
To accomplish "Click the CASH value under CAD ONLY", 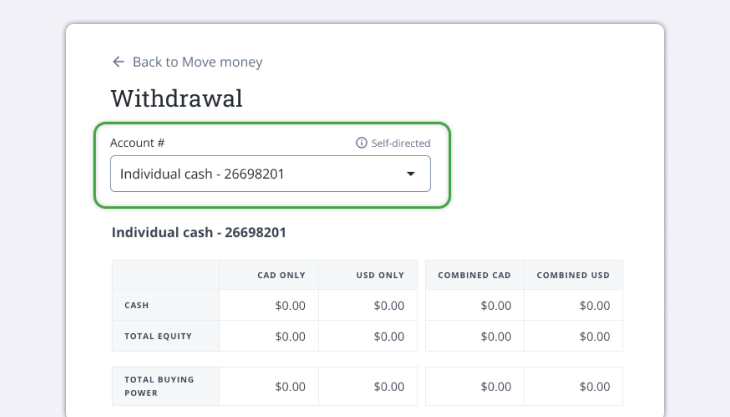I will pyautogui.click(x=290, y=305).
